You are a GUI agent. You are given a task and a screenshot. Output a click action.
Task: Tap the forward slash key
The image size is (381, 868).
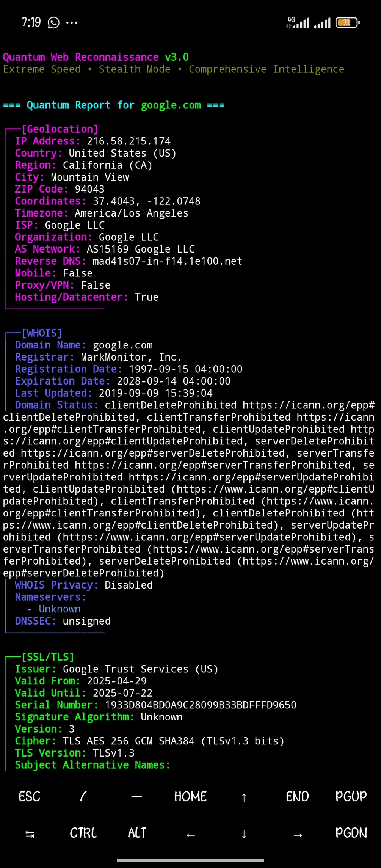point(83,796)
